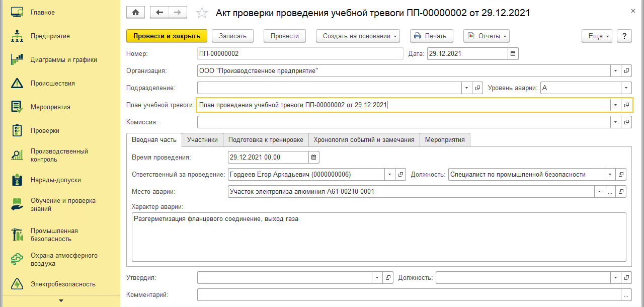Open Промышленная безопасность sidebar icon

click(17, 235)
